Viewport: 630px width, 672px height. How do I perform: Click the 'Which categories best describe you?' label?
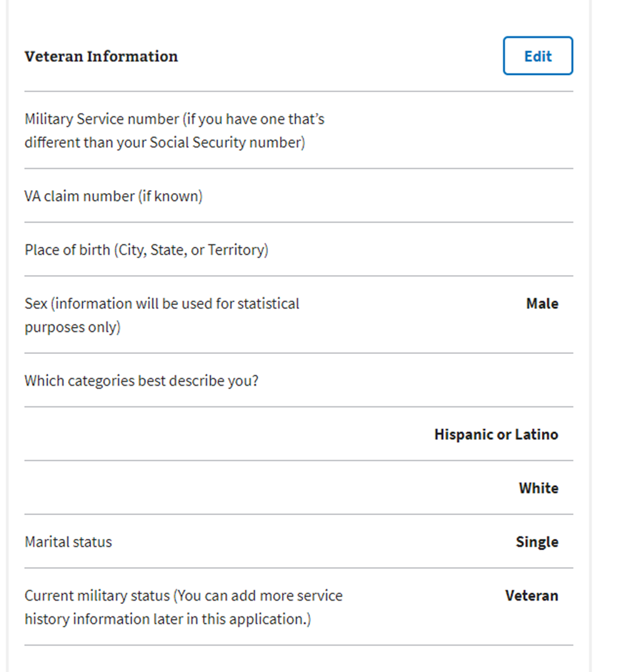pyautogui.click(x=141, y=381)
